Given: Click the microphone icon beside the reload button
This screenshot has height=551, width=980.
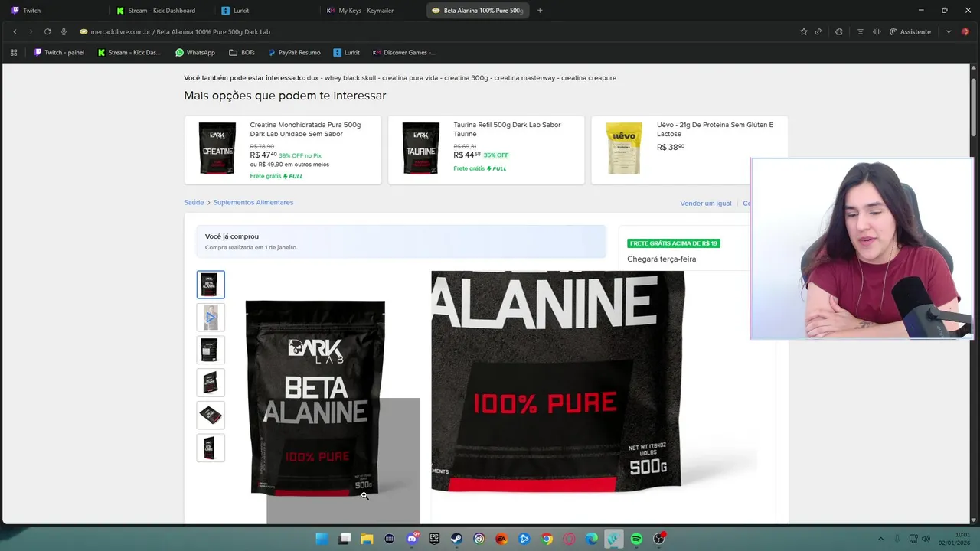Looking at the screenshot, I should (64, 31).
